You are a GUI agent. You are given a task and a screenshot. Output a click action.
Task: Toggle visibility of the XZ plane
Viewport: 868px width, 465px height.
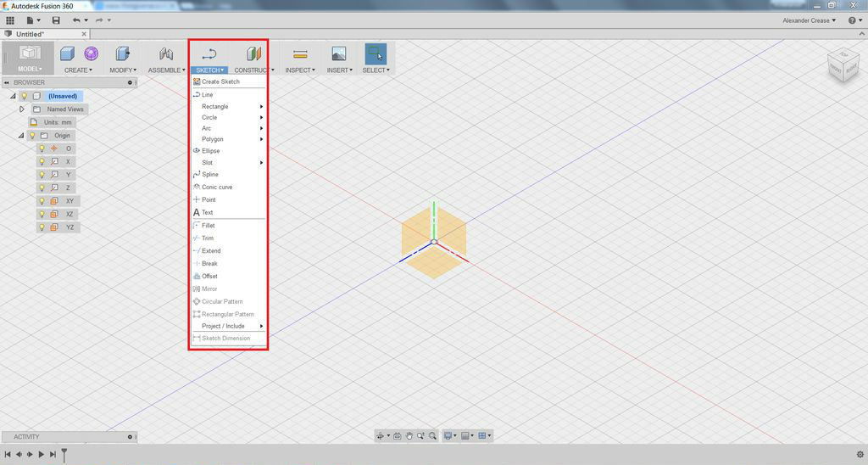pos(42,214)
